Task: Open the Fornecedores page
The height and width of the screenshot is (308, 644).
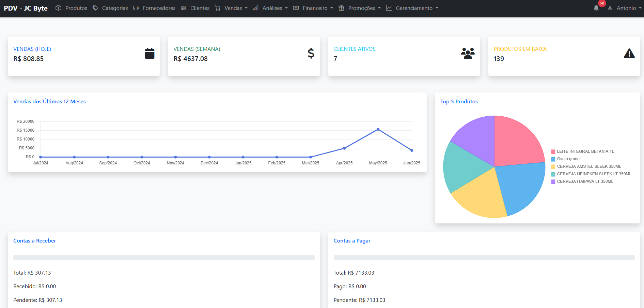Action: [x=155, y=8]
